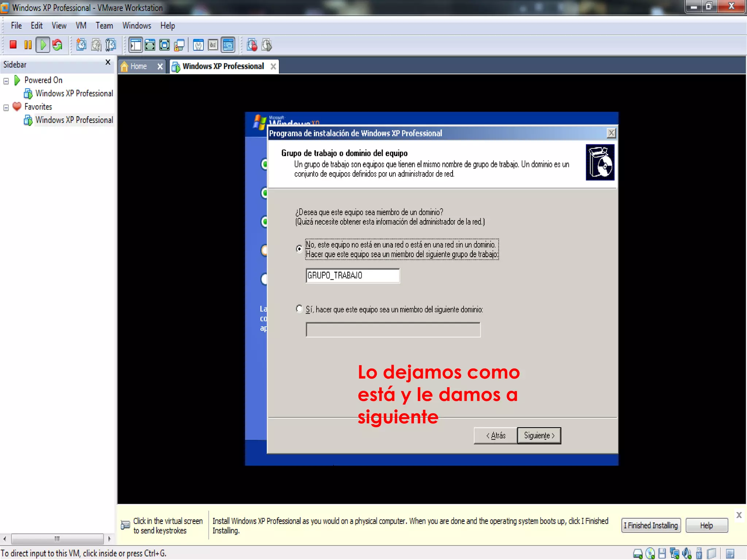
Task: Click the 'Click in the virtual screen' keyboard icon
Action: (125, 525)
